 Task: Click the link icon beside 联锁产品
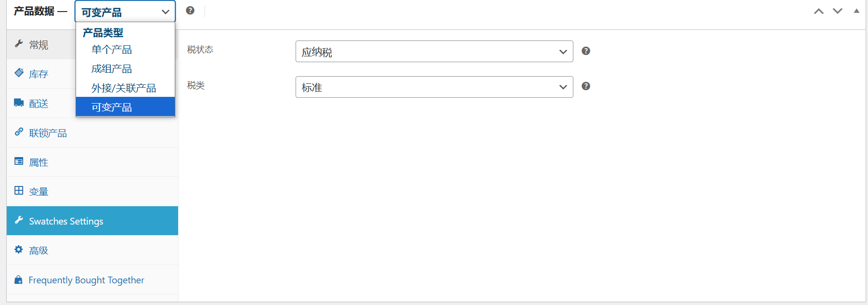pyautogui.click(x=18, y=132)
